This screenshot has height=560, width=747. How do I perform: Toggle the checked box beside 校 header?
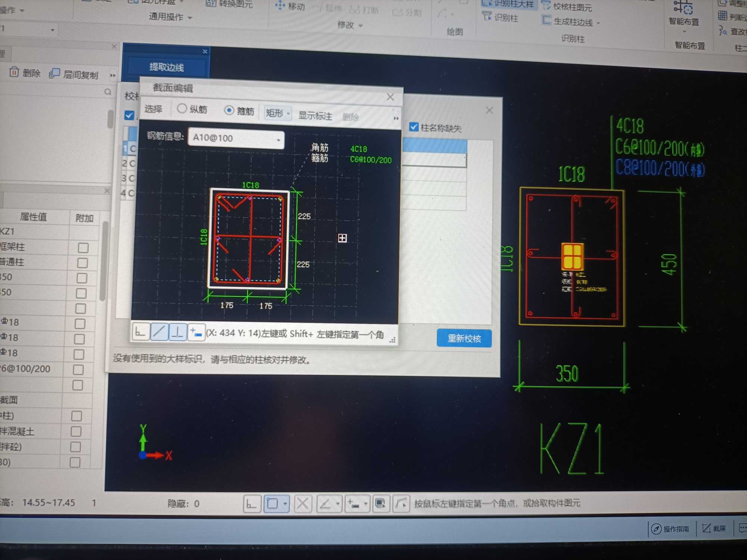pos(129,115)
